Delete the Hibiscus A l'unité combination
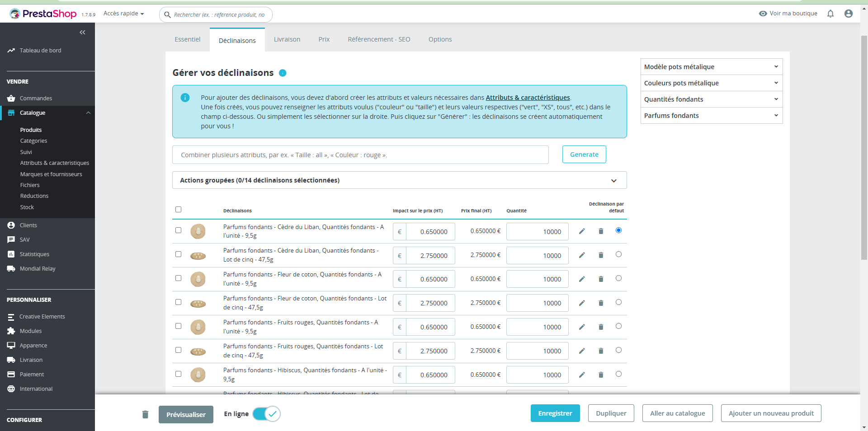The width and height of the screenshot is (868, 431). (x=601, y=375)
